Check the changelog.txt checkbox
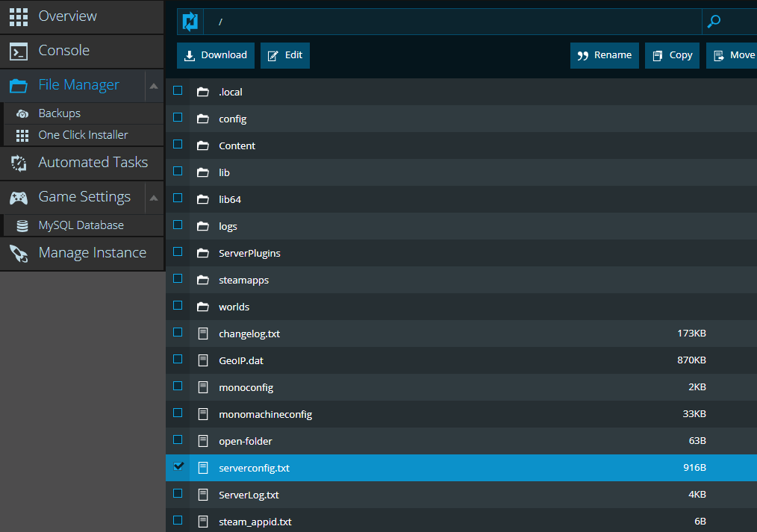The width and height of the screenshot is (757, 532). click(178, 332)
